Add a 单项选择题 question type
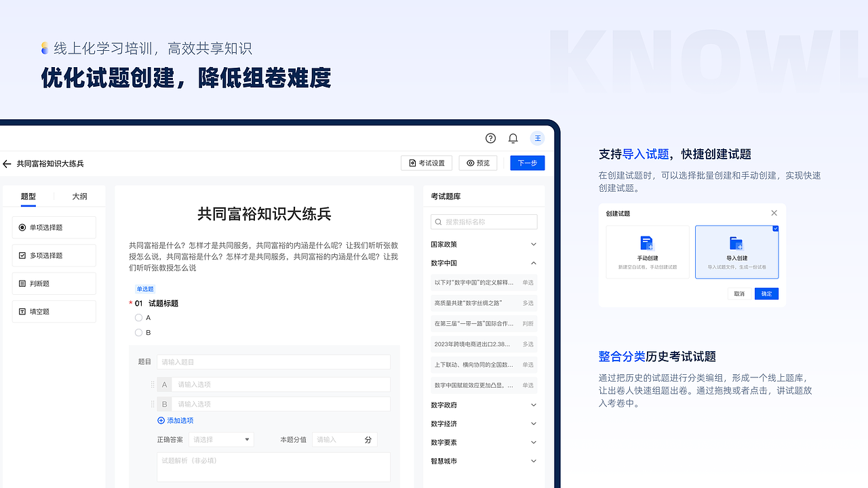The image size is (868, 488). [54, 228]
